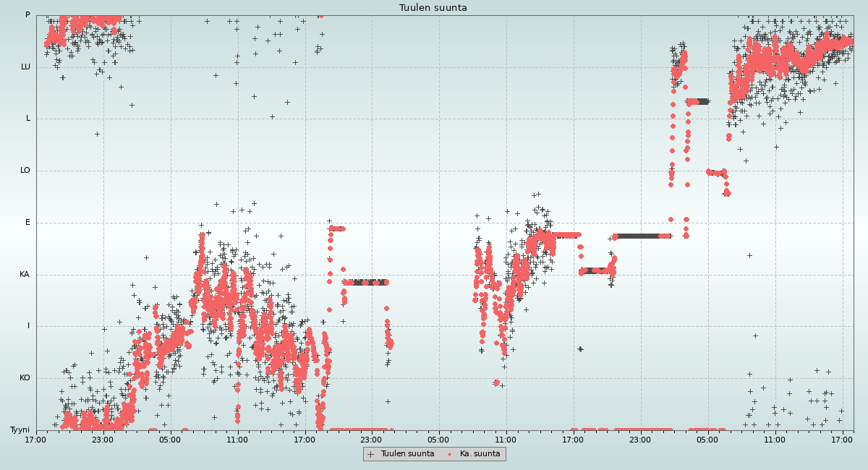Select the 'Tuulen suunta' legend label

[407, 454]
